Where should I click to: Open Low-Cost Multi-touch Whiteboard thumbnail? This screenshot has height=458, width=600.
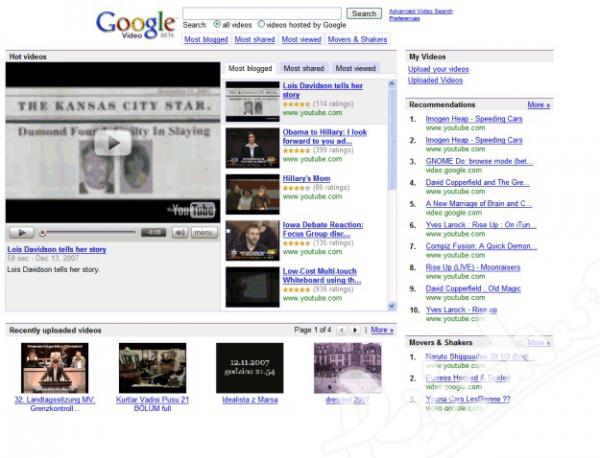click(x=253, y=287)
